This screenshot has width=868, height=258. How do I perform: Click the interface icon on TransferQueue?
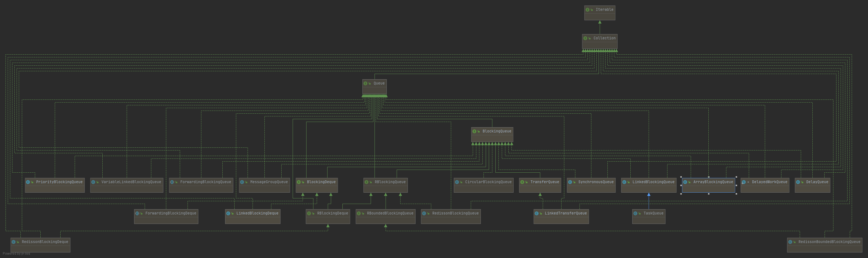(522, 182)
